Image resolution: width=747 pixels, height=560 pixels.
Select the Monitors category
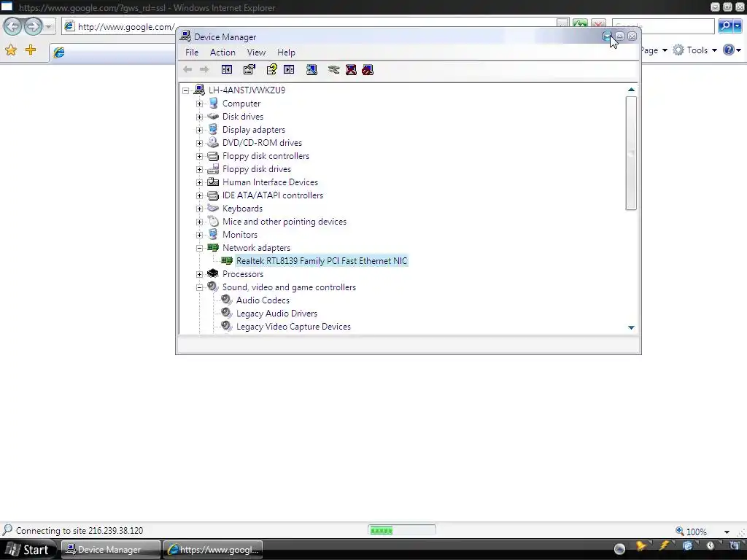click(x=239, y=235)
